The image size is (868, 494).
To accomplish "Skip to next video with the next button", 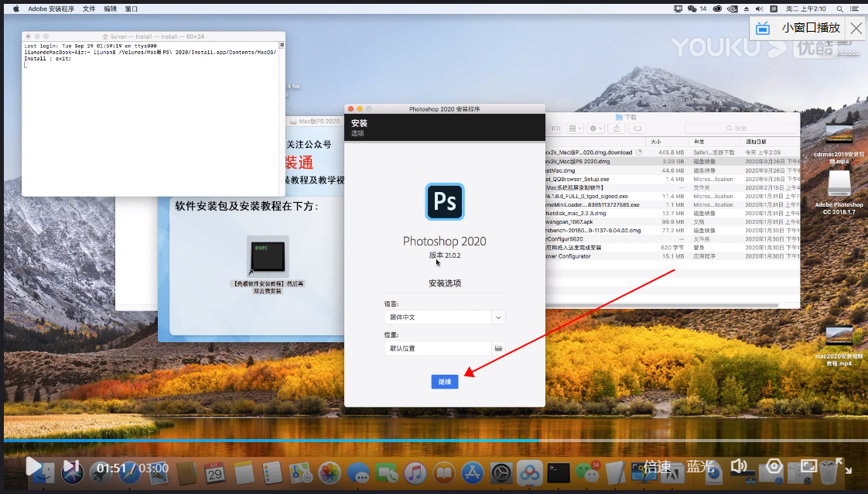I will (71, 466).
